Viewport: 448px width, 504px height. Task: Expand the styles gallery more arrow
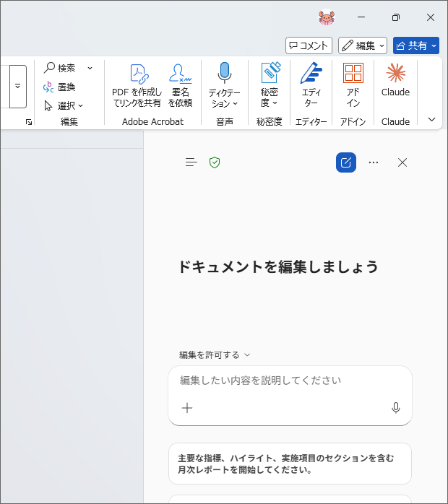tap(17, 86)
